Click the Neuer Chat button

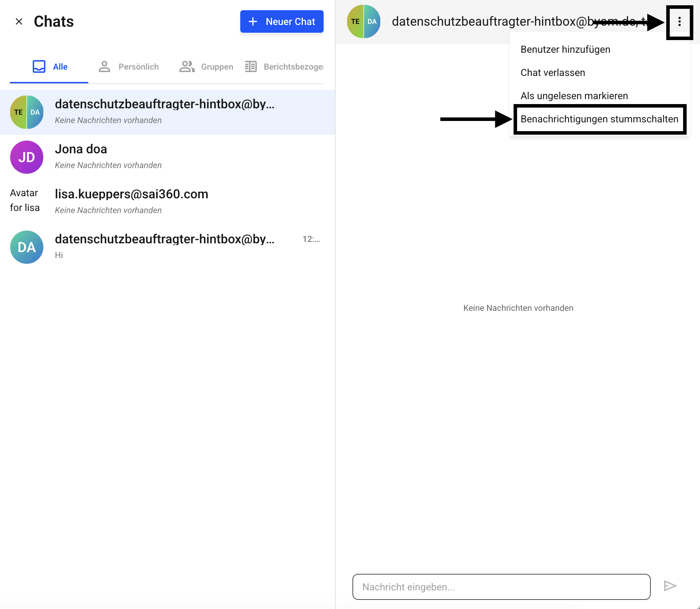click(282, 21)
